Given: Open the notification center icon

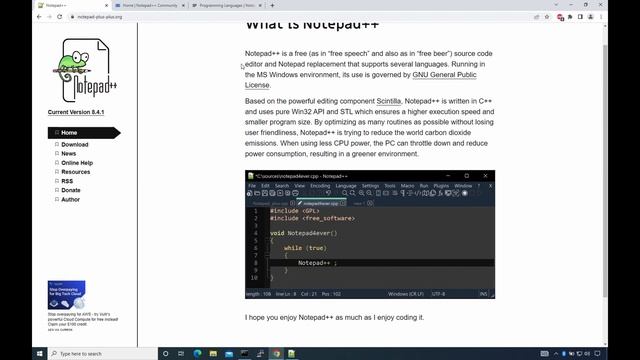Looking at the screenshot, I should click(597, 353).
